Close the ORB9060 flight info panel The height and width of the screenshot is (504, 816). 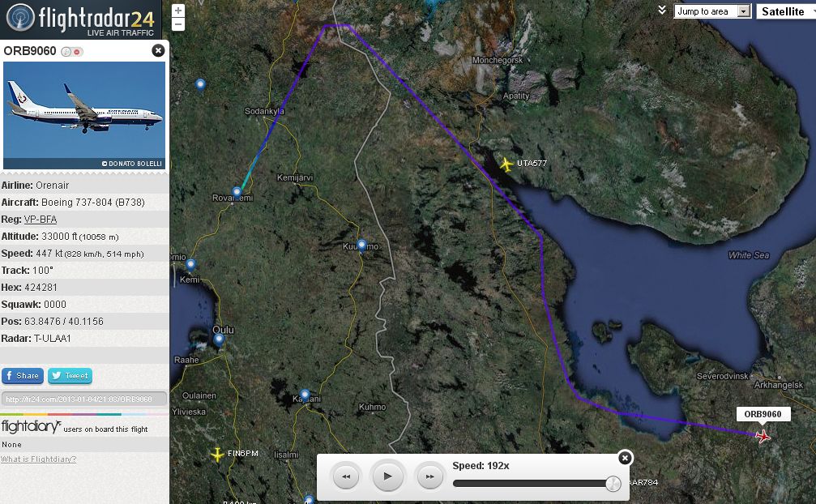[158, 50]
